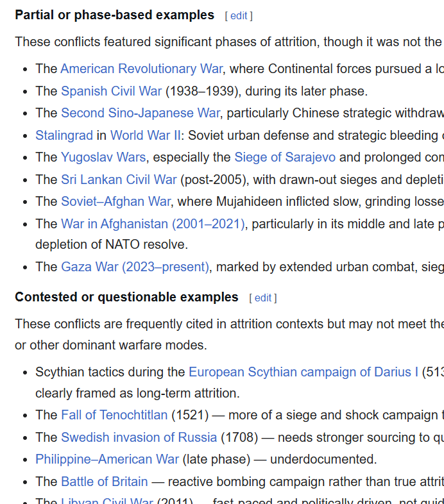Edit the Partial or phase-based examples section

pyautogui.click(x=239, y=16)
